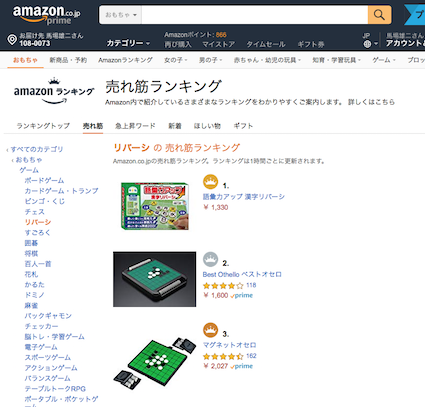The image size is (425, 407).
Task: Open the 語彙力アップ 漢字リバーシ product thumbnail
Action: tap(155, 206)
